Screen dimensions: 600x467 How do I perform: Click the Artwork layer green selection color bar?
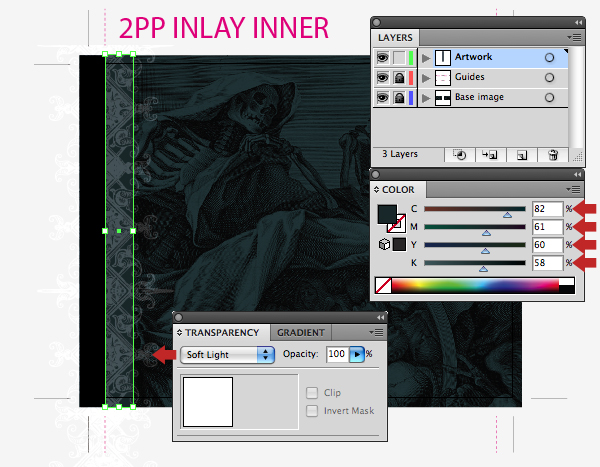click(411, 58)
